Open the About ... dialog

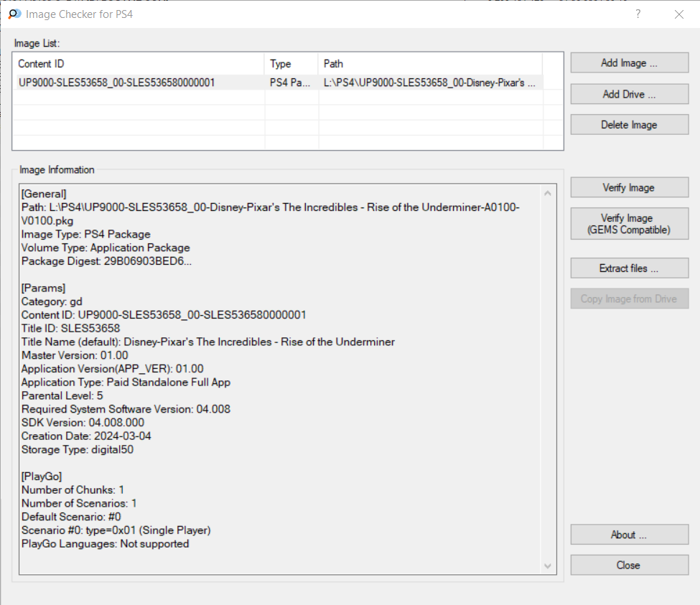pos(629,535)
